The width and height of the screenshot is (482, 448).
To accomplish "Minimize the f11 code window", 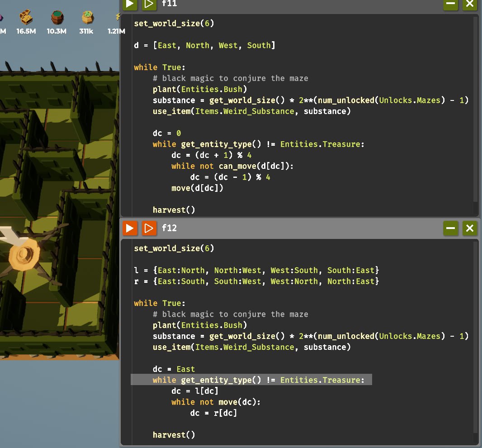I will tap(450, 4).
